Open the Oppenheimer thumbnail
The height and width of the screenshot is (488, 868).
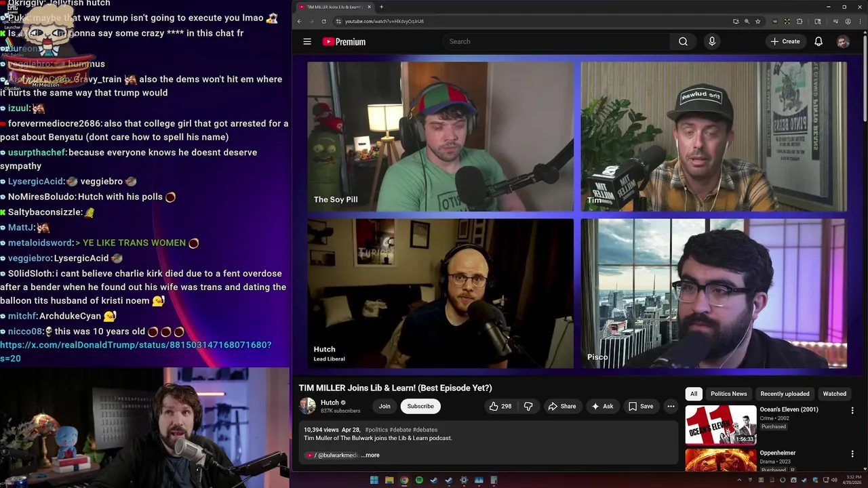click(x=721, y=460)
